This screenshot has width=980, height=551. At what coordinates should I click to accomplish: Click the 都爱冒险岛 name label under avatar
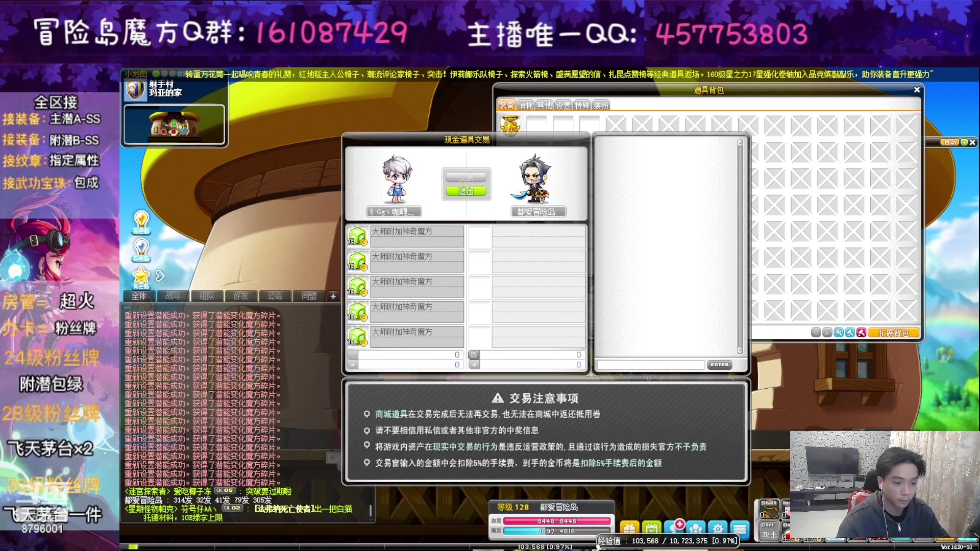[x=538, y=212]
